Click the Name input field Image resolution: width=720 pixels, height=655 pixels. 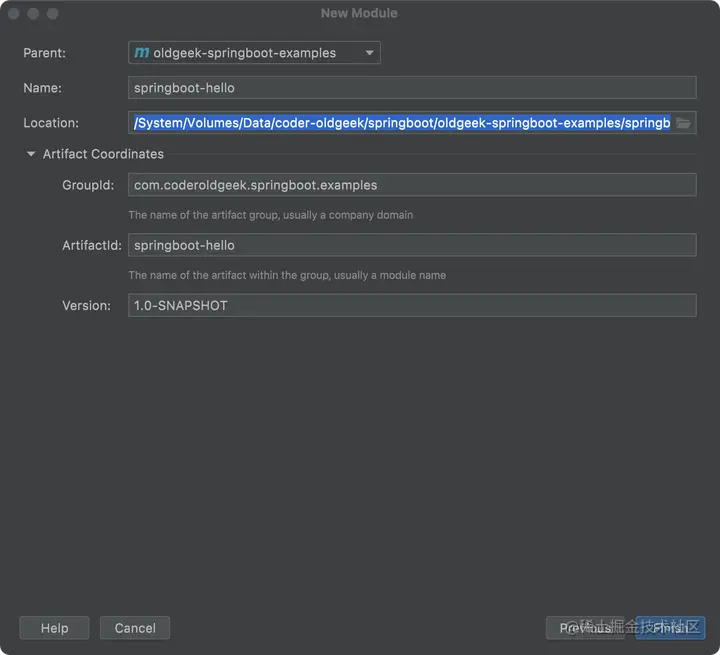pyautogui.click(x=412, y=88)
